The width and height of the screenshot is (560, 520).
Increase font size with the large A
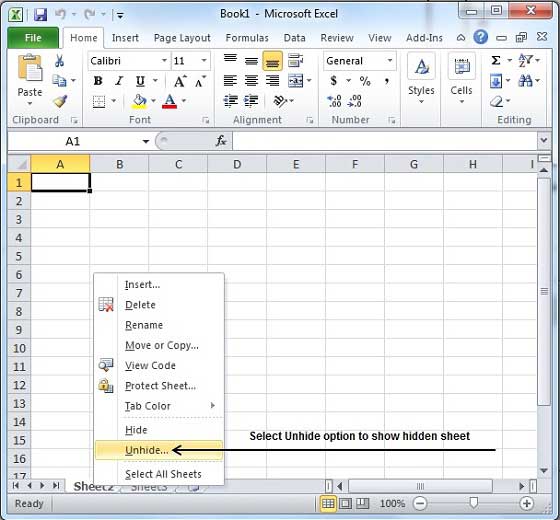pyautogui.click(x=180, y=81)
